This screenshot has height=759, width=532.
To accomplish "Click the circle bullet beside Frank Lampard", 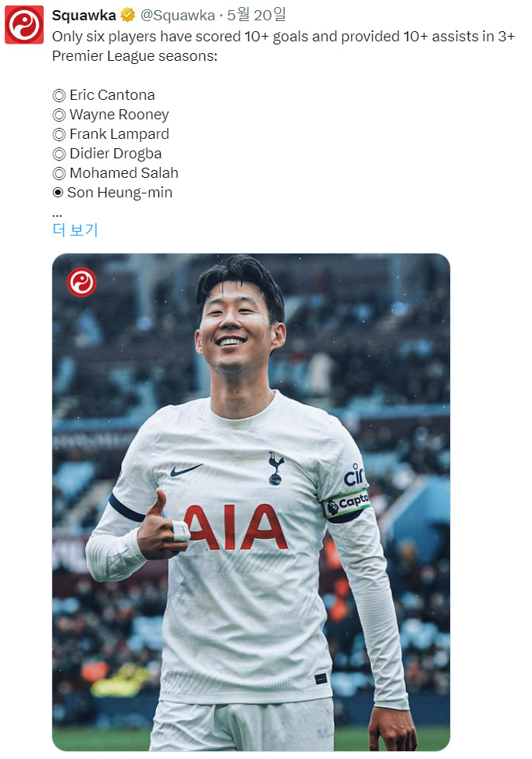I will click(59, 134).
